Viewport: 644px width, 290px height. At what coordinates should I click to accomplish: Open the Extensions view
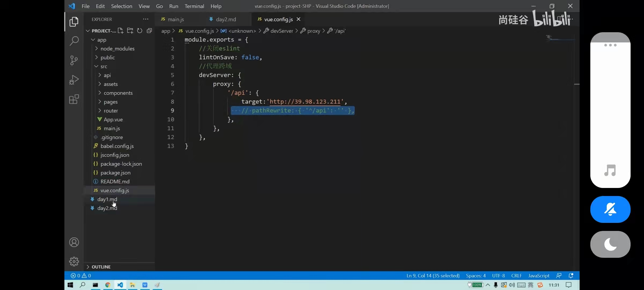click(74, 99)
